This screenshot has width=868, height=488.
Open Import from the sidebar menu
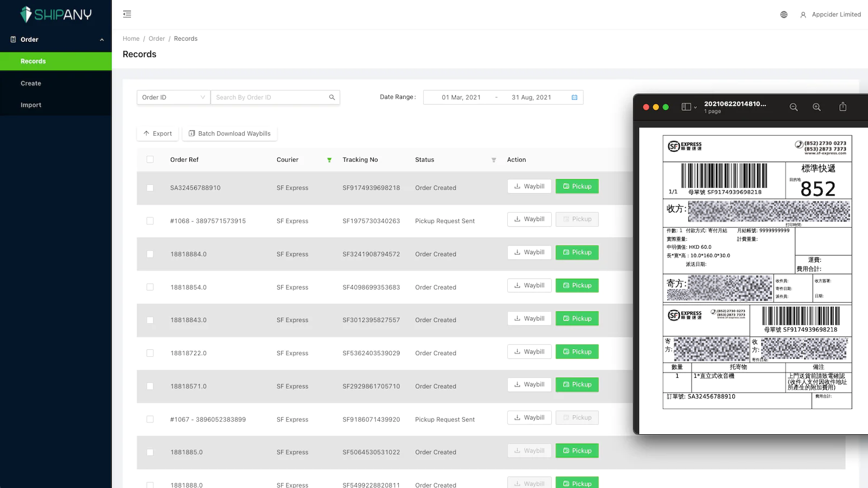31,105
